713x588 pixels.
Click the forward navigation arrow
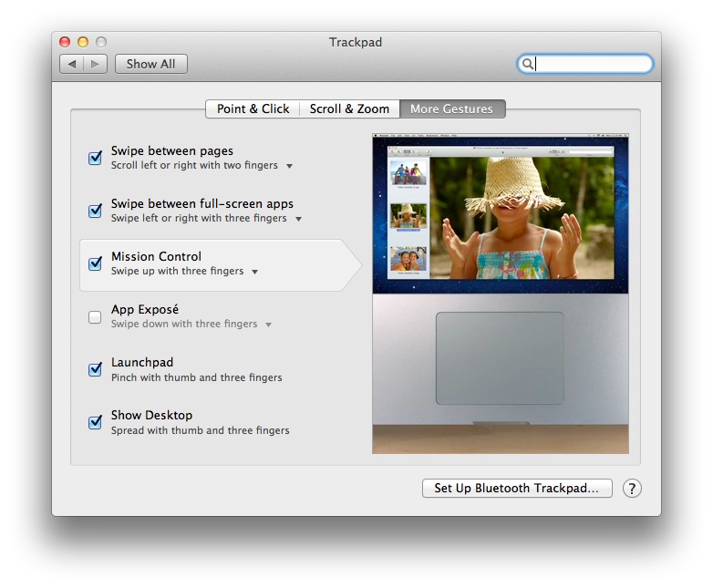pos(96,64)
